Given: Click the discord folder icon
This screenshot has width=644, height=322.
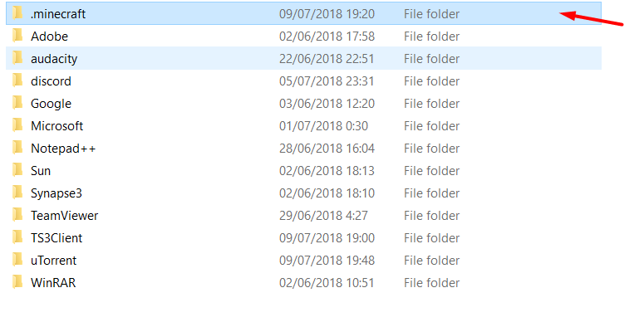Looking at the screenshot, I should tap(17, 80).
